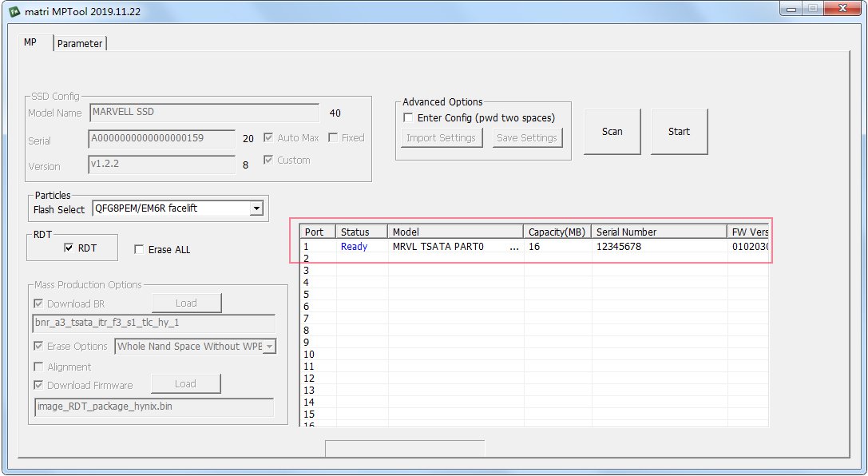Select port row 3 in list

click(534, 271)
